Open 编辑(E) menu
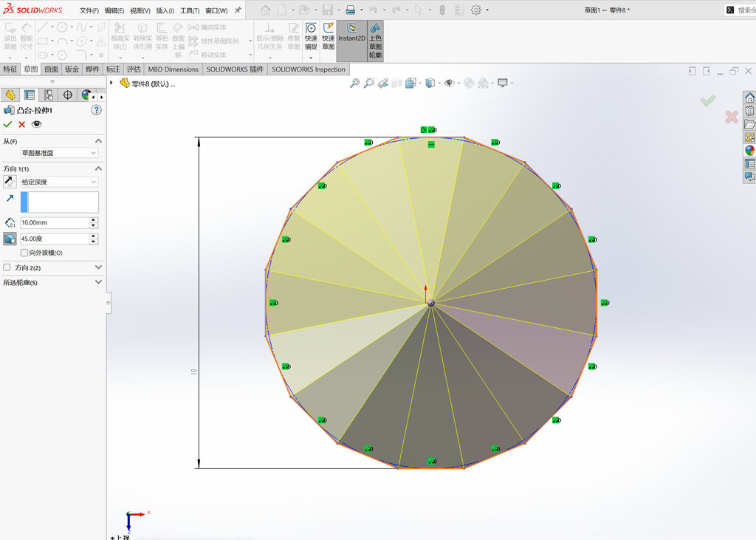 pos(114,10)
